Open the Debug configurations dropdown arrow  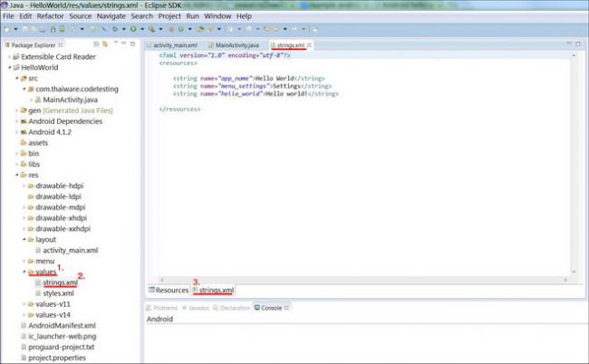(124, 29)
